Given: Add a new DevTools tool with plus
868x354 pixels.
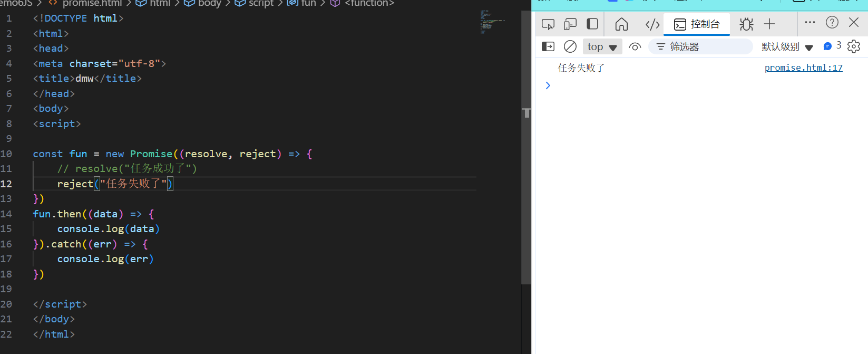Looking at the screenshot, I should click(x=769, y=24).
